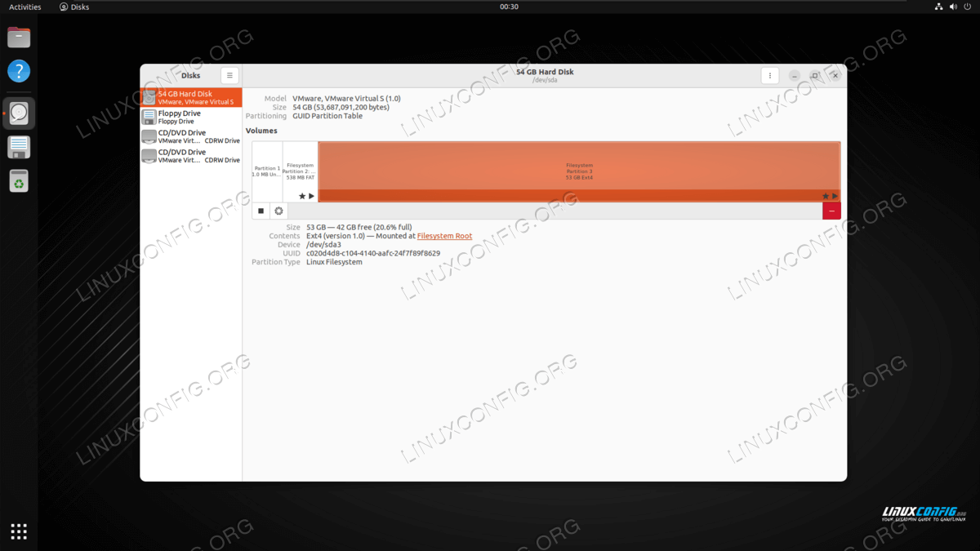Select Partition 3 53 GB Ext4 volume
This screenshot has width=980, height=551.
pos(579,171)
